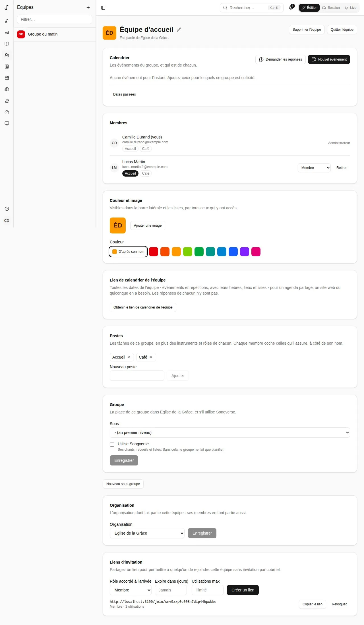Toggle the side panel icon in the top bar

(x=103, y=8)
